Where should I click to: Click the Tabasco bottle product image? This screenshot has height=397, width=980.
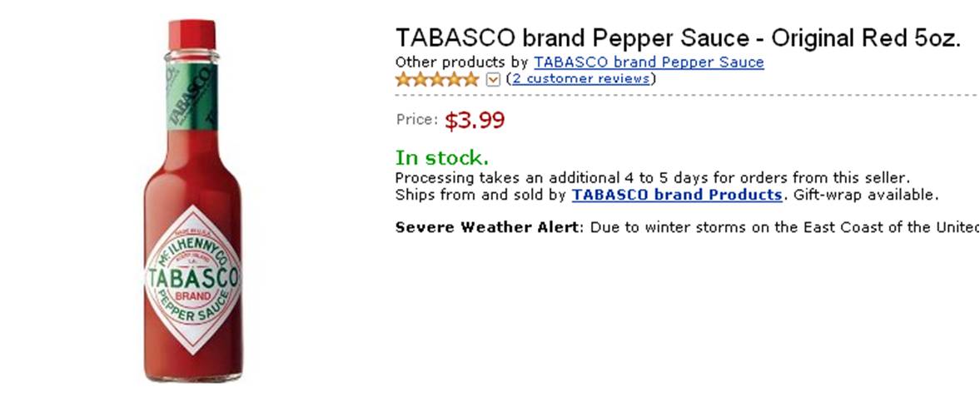pos(193,216)
